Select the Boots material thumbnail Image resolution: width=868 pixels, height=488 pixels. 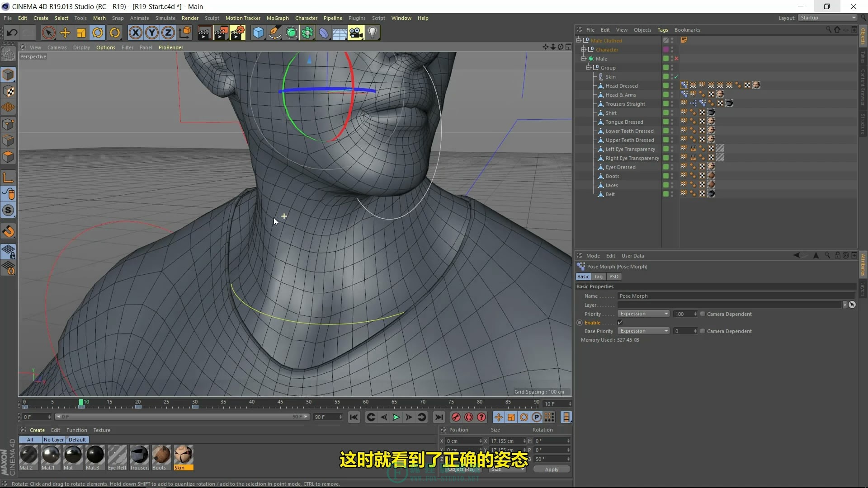[x=161, y=457]
